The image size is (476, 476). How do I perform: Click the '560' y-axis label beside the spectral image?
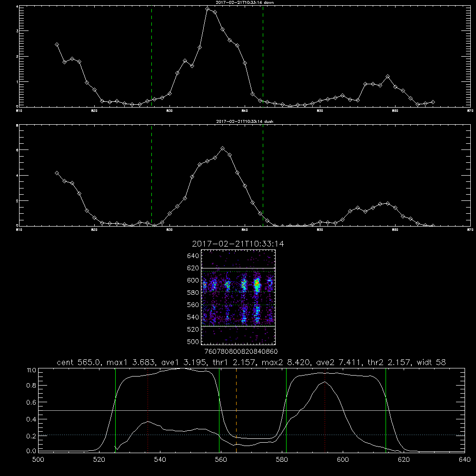pos(193,305)
